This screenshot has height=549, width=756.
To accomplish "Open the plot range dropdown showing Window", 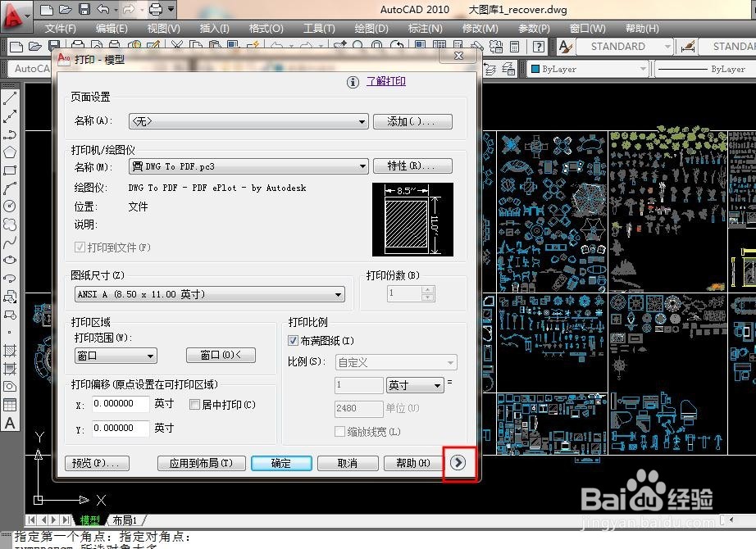I will [116, 356].
